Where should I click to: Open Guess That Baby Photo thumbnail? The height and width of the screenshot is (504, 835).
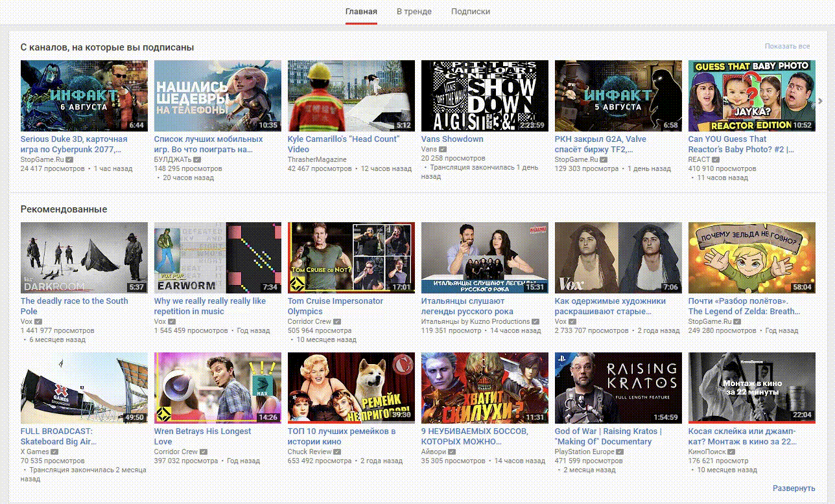pyautogui.click(x=752, y=96)
